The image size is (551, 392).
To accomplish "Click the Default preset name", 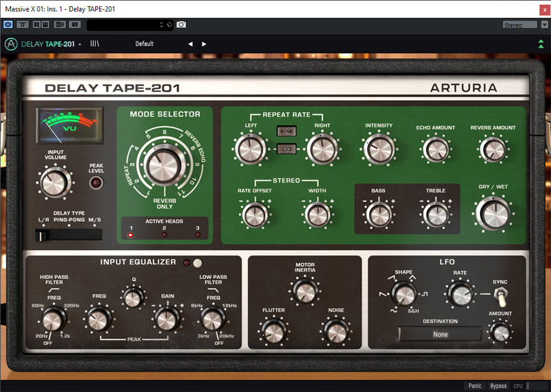I will [145, 44].
